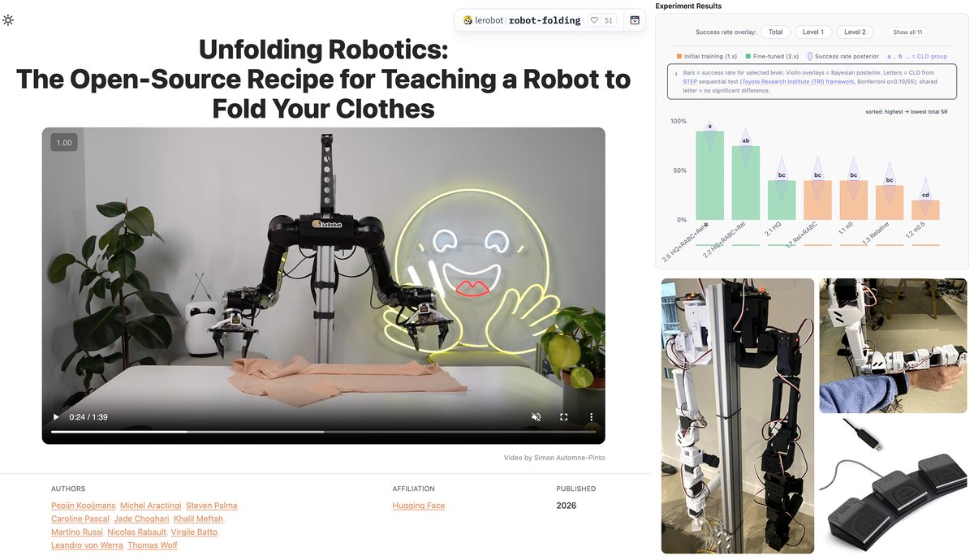Click the Video by Simon Automne-Pinto caption

554,458
